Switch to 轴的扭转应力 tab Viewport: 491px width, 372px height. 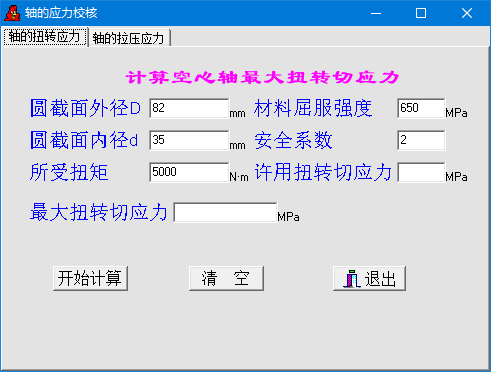(x=44, y=37)
